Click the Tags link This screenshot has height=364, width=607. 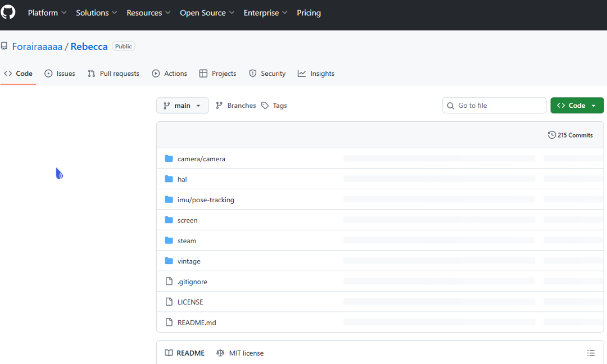pos(274,106)
